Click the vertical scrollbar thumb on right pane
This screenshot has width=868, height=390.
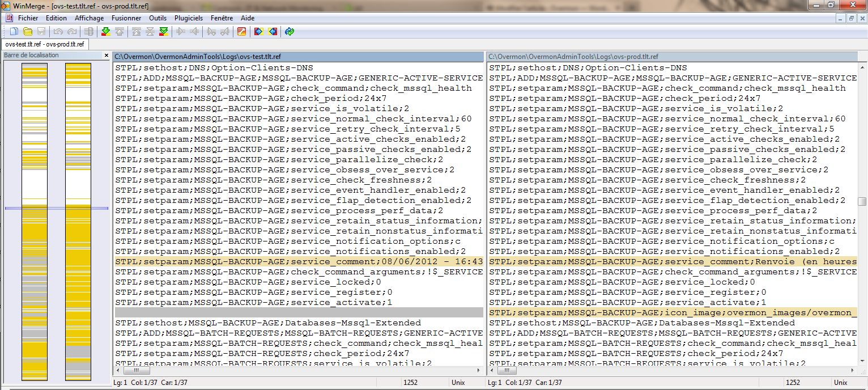point(862,201)
